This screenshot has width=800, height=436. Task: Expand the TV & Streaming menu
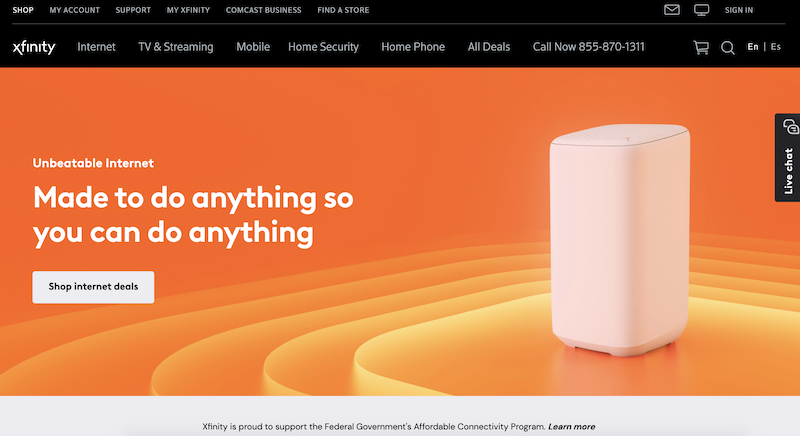[176, 47]
